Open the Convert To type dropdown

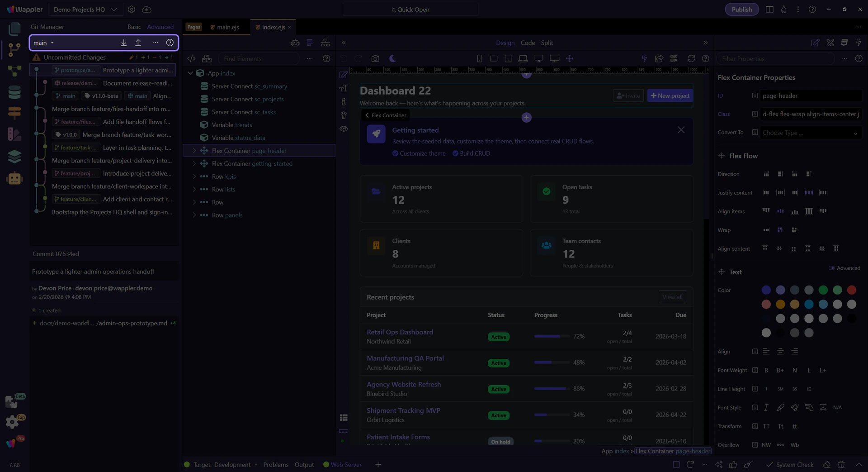[x=810, y=133]
